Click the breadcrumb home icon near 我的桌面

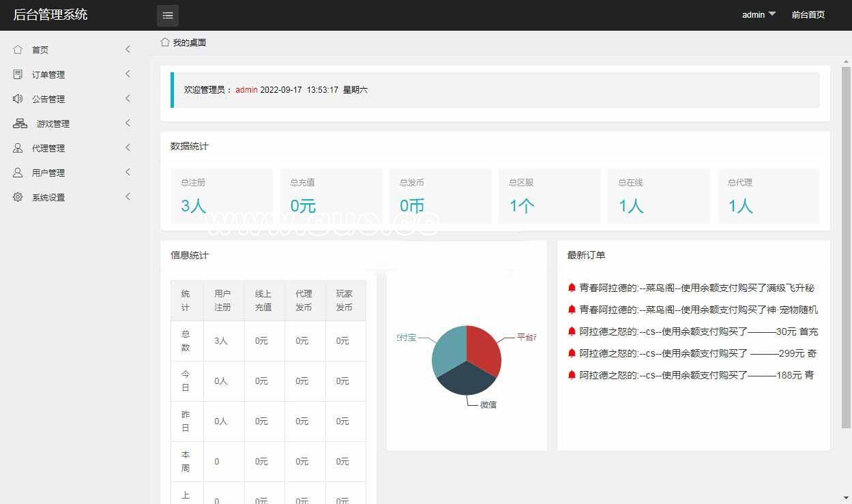[165, 42]
